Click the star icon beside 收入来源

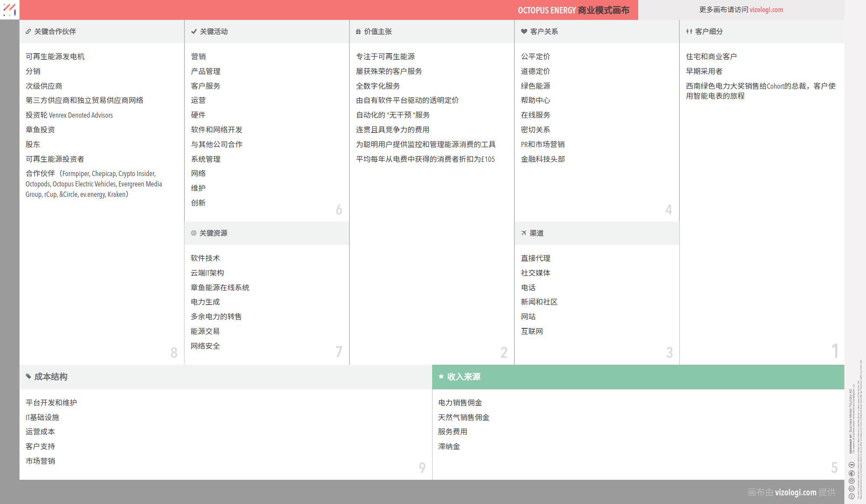click(x=441, y=377)
